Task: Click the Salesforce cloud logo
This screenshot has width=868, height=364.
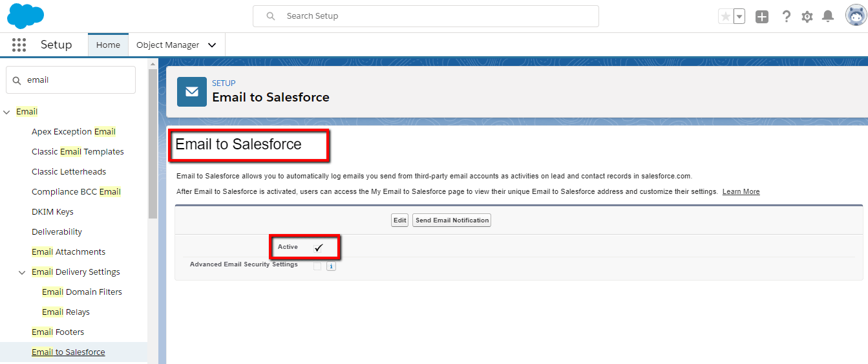Action: (x=25, y=16)
